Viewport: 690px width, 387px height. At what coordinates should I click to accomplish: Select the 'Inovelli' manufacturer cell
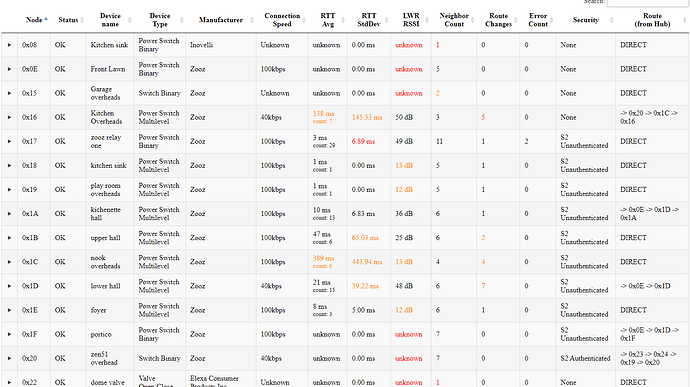click(202, 45)
